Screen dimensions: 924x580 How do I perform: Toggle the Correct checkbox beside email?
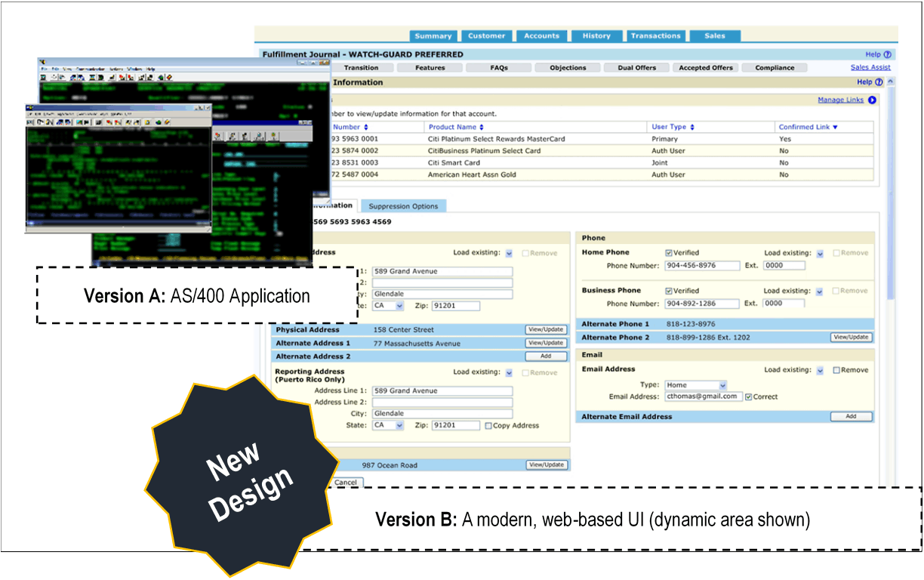pos(748,396)
